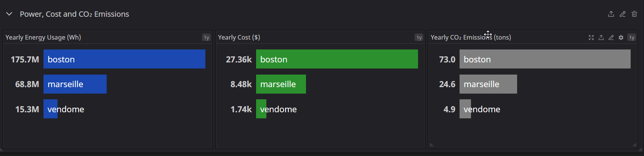Viewport: 644px width, 156px height.
Task: Edit the Yearly CO₂ Emissions widget
Action: 611,37
